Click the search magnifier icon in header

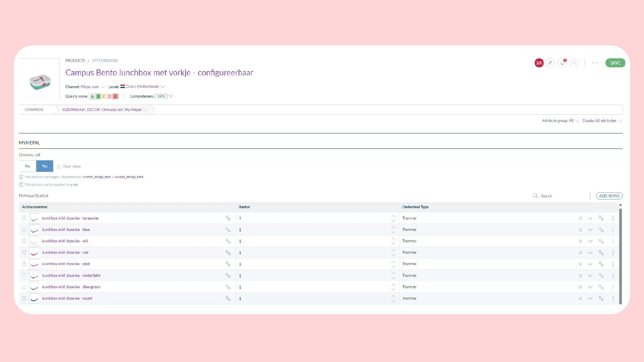pos(574,63)
